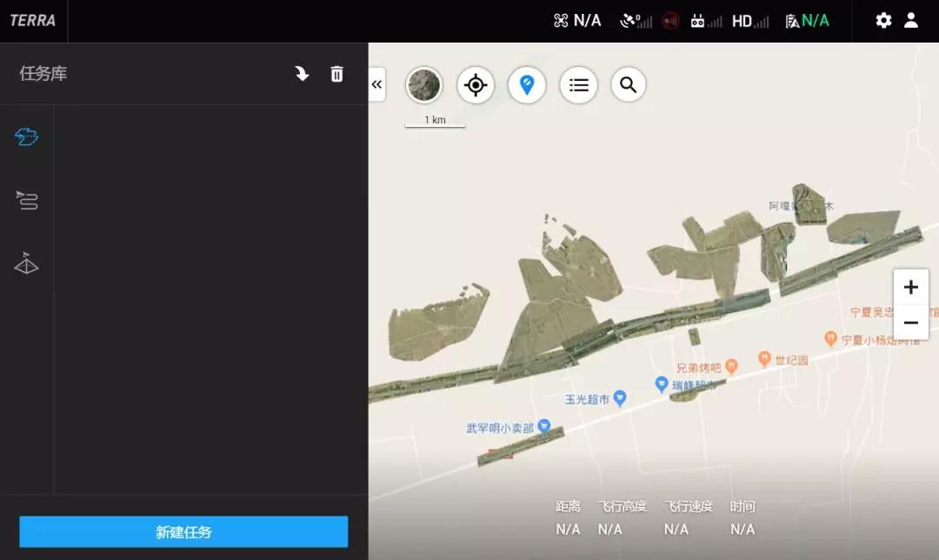Screen dimensions: 939x560
Task: Click the 飞行速度 speed readout
Action: tap(688, 517)
